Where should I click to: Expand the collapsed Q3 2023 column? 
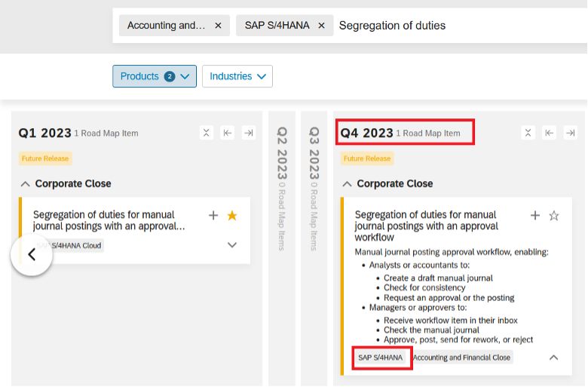point(314,247)
